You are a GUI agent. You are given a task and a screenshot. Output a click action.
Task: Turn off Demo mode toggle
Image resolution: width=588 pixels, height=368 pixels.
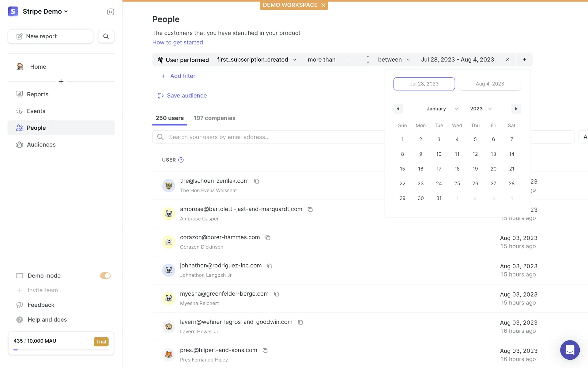[105, 276]
